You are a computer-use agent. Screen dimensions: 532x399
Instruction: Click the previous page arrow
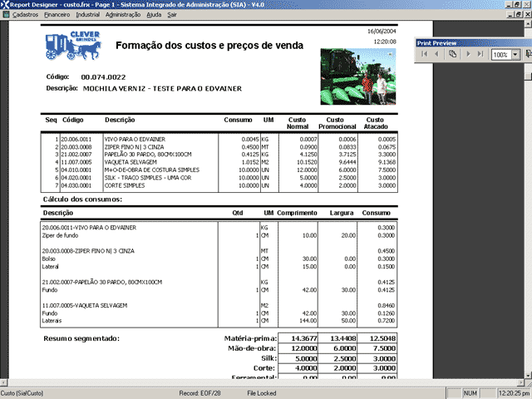point(438,53)
